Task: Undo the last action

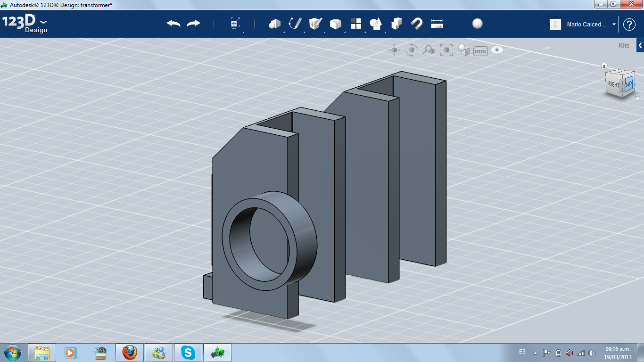Action: pos(173,24)
